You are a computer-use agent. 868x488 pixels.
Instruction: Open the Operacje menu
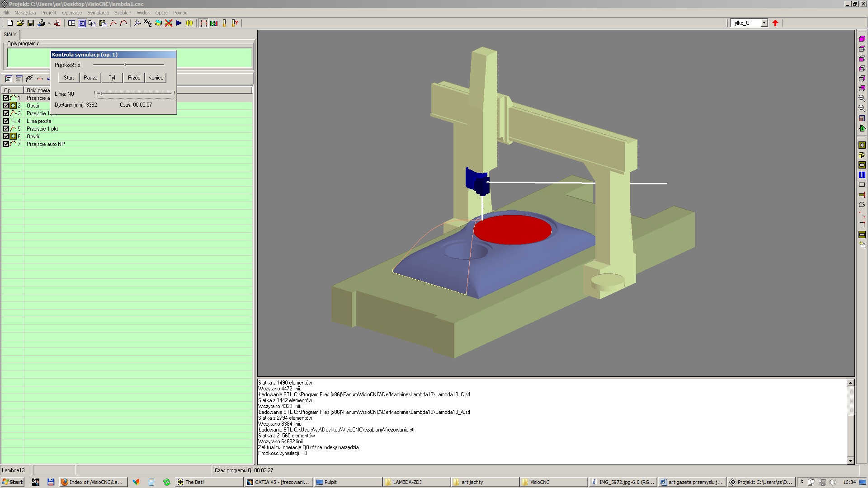72,13
